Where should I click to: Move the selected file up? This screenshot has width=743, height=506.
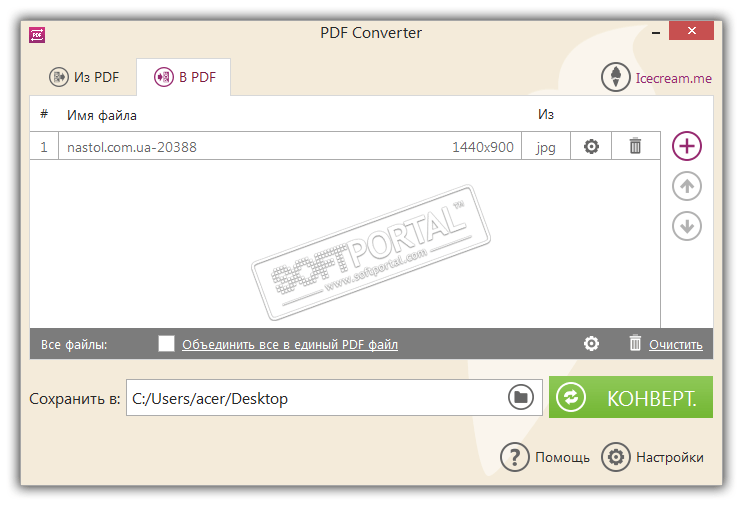[x=687, y=186]
